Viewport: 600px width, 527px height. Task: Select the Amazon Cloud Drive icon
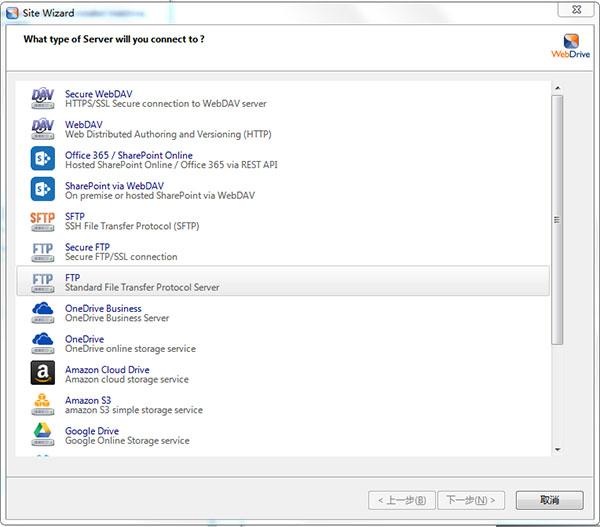42,372
